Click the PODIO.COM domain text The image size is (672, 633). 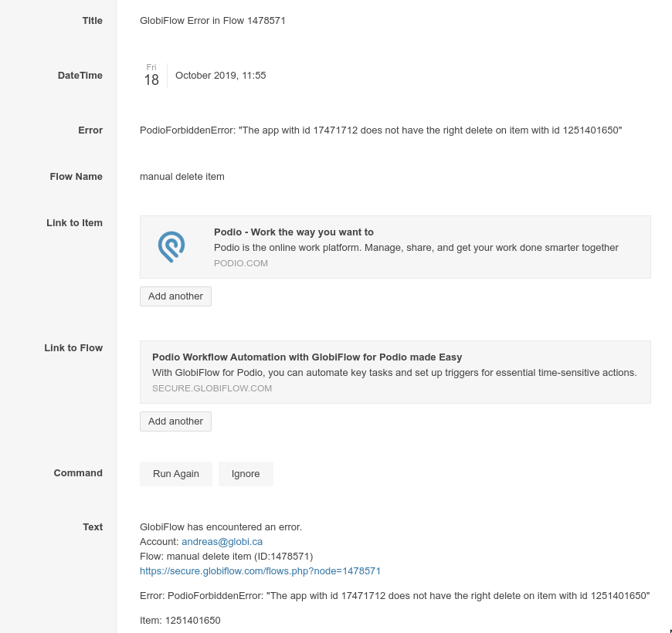(241, 263)
